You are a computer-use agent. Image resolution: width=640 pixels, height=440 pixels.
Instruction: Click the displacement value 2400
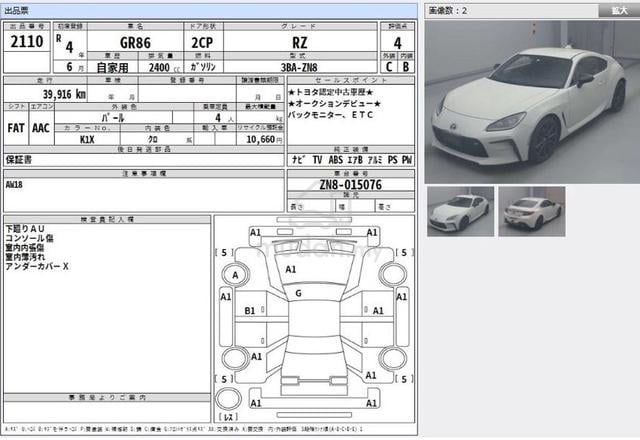[159, 67]
